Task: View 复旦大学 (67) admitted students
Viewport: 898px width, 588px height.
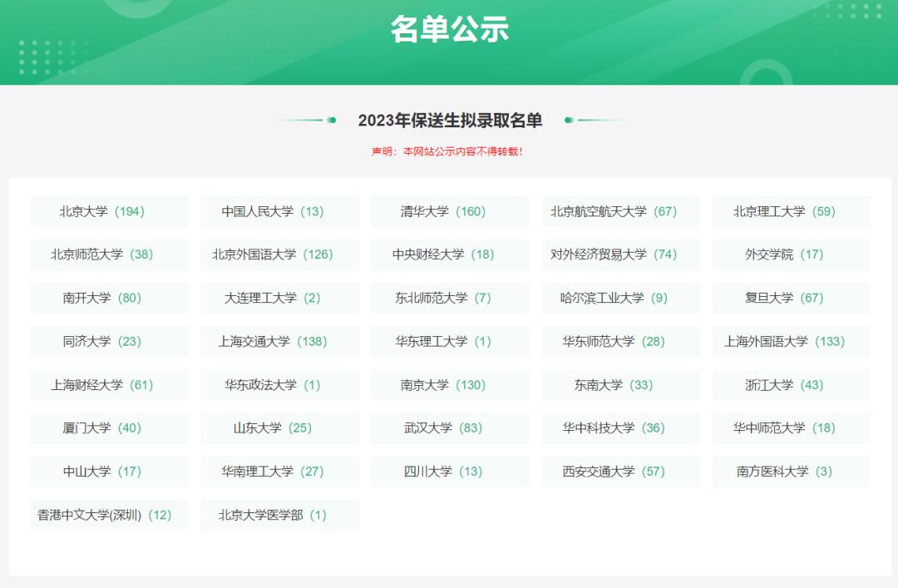Action: click(x=791, y=298)
